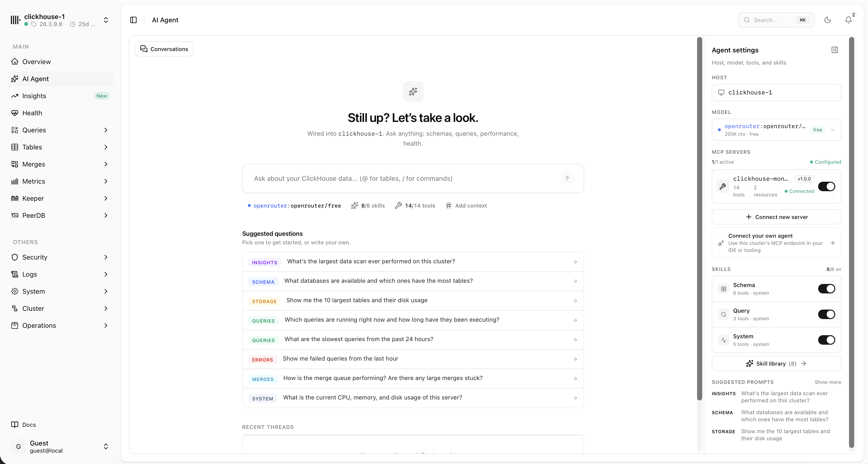The height and width of the screenshot is (464, 868).
Task: Expand the Tables sidebar section
Action: (x=106, y=147)
